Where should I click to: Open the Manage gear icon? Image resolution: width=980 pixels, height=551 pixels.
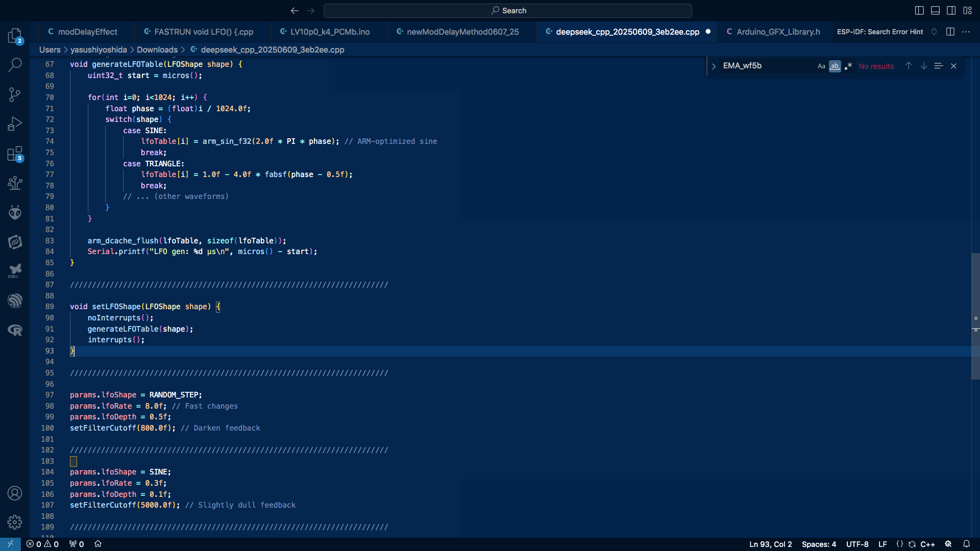click(15, 522)
